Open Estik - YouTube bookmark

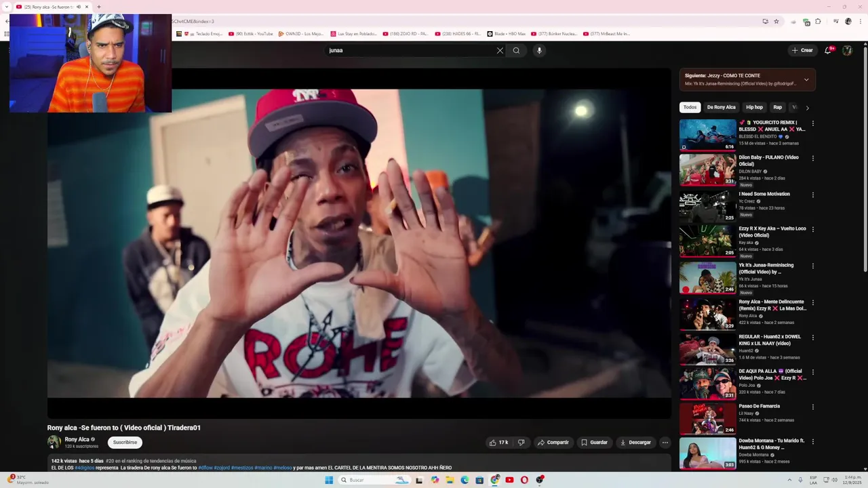pyautogui.click(x=251, y=34)
